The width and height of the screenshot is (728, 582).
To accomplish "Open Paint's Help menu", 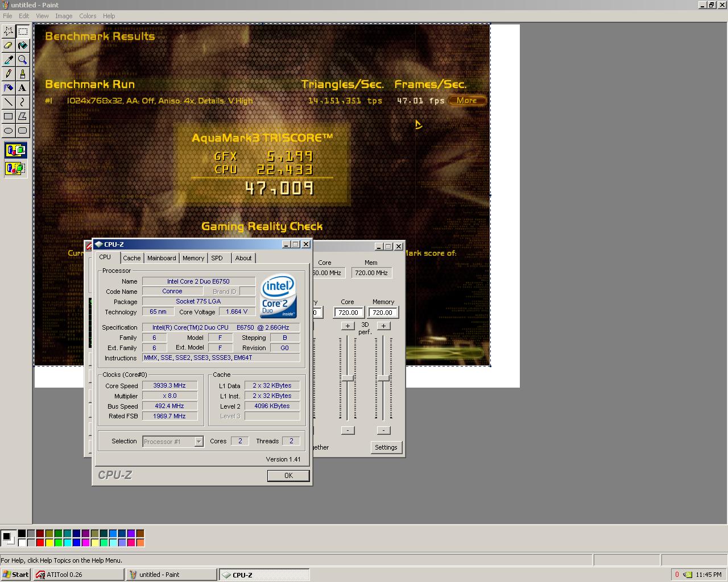I will [x=109, y=16].
